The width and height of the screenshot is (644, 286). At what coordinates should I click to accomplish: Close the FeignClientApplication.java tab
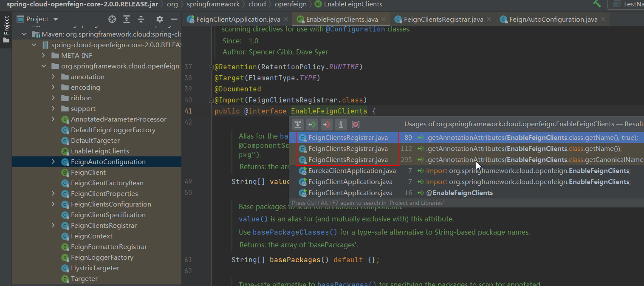[286, 20]
